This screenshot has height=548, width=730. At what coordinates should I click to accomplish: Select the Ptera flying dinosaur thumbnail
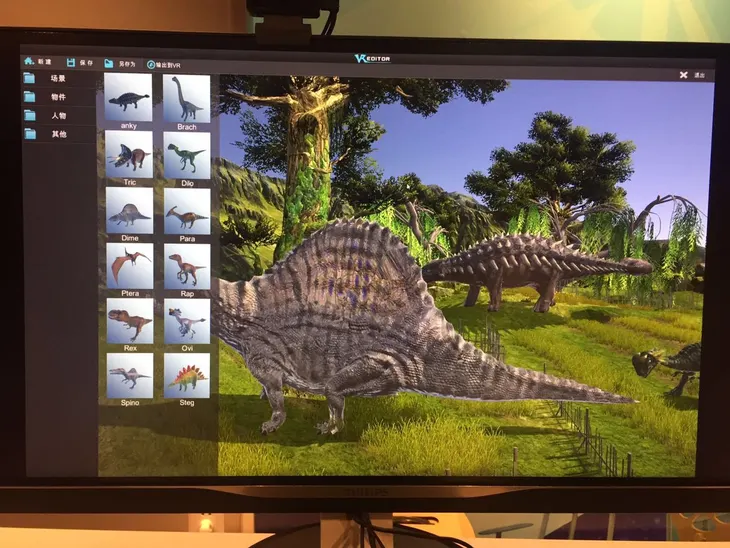129,266
